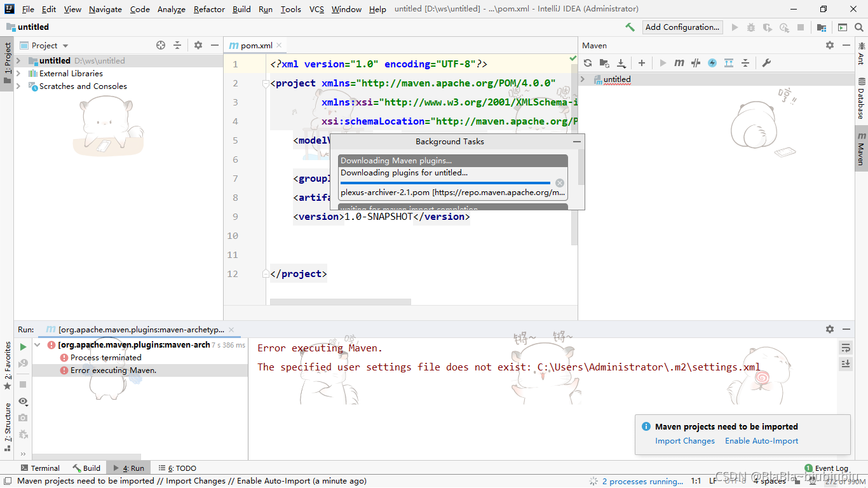
Task: Click Run Anything icon in top toolbar
Action: point(843,27)
